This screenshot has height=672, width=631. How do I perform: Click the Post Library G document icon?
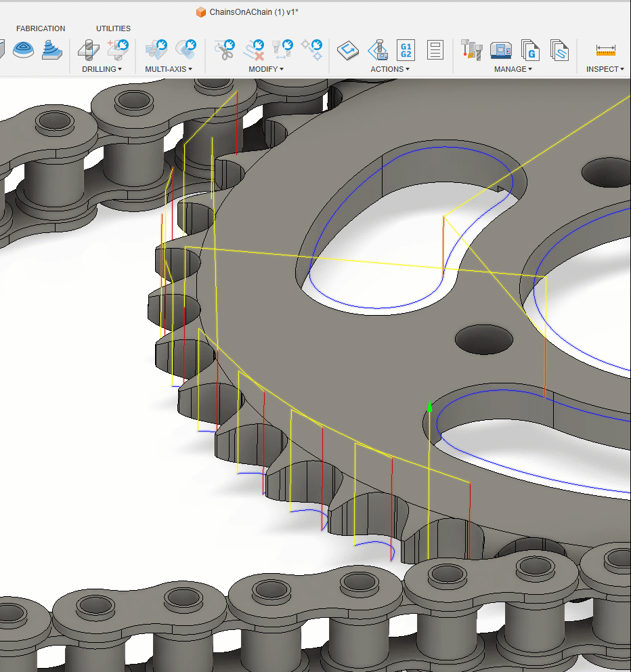530,49
